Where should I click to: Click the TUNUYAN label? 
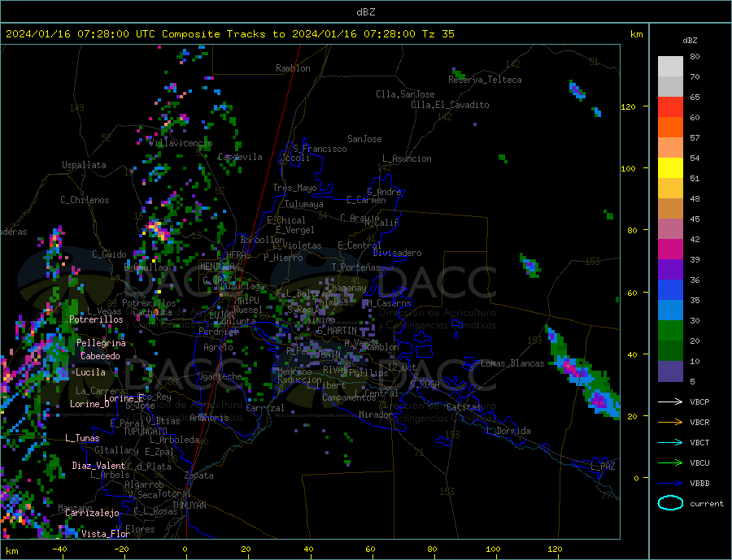click(189, 506)
